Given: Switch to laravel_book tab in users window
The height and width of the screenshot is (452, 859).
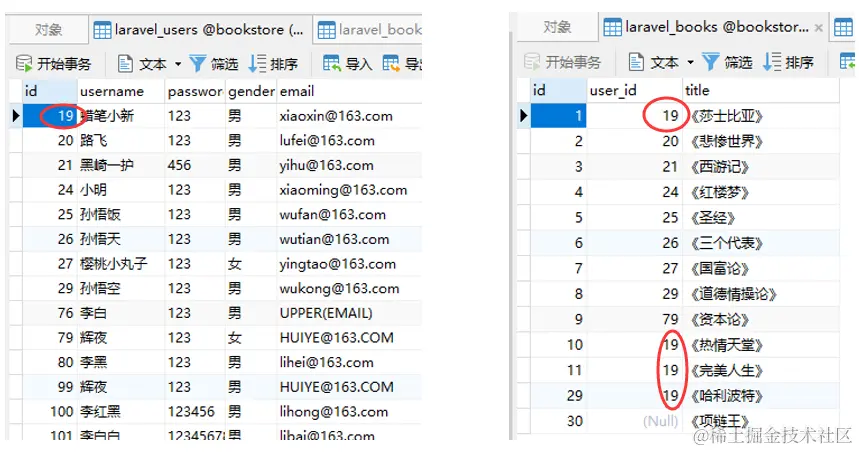Looking at the screenshot, I should pyautogui.click(x=369, y=30).
